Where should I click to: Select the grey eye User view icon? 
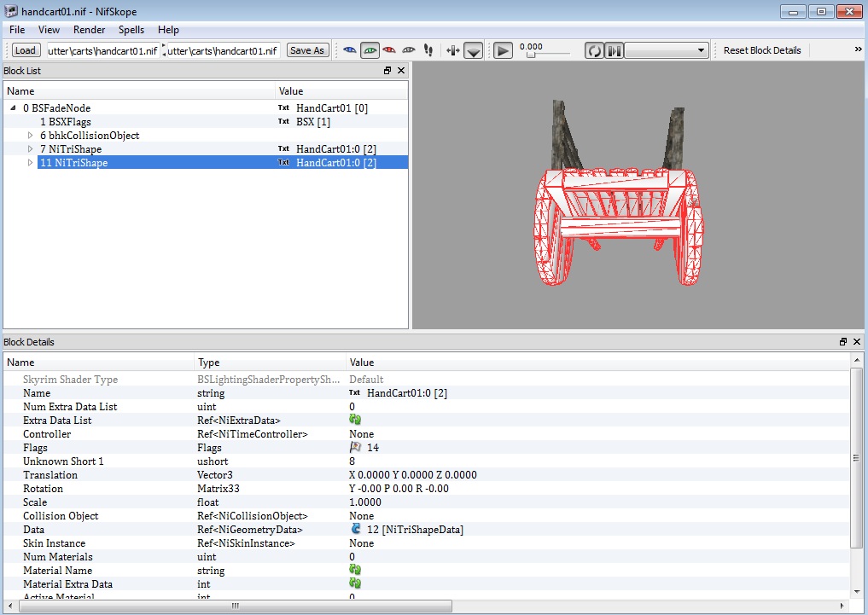click(x=409, y=50)
